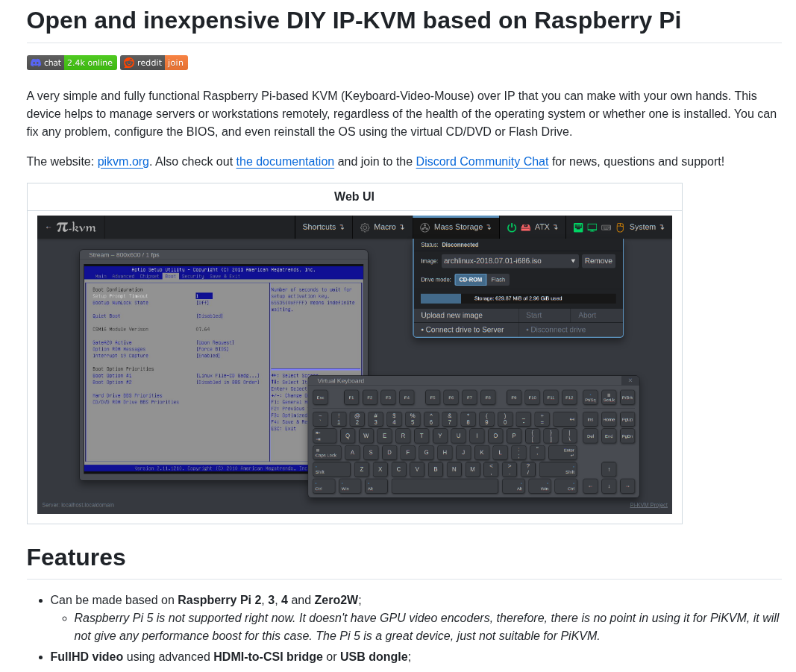796x672 pixels.
Task: Select CD-ROM drive mode
Action: click(x=471, y=280)
